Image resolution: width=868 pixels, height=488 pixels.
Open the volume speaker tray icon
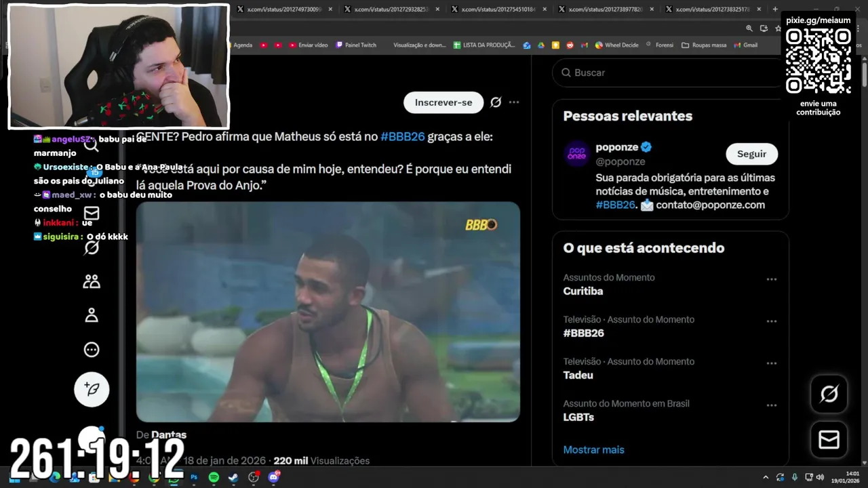(x=820, y=477)
